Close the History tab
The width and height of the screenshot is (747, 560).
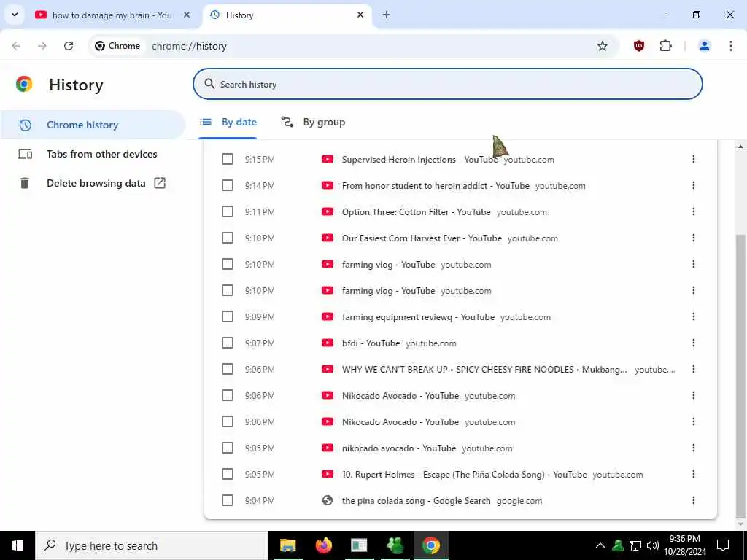pos(360,15)
